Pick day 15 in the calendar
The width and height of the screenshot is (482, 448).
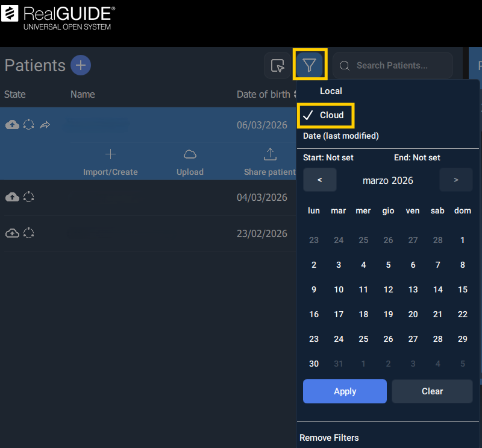coord(462,289)
